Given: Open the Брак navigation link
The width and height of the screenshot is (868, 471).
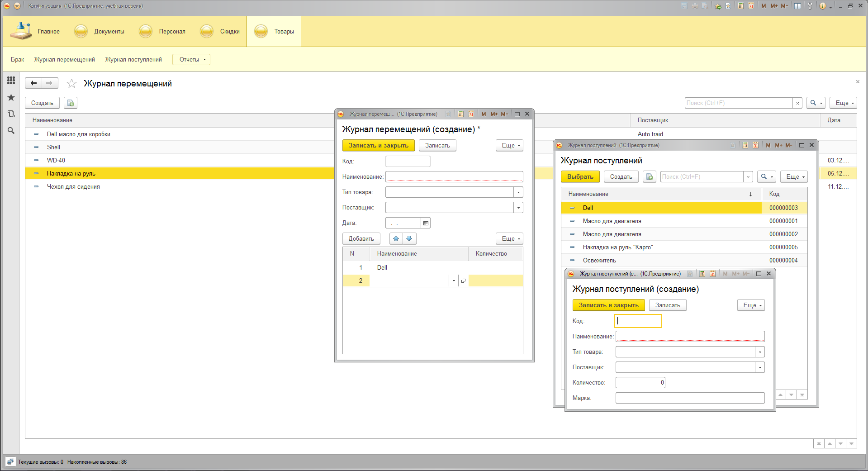Looking at the screenshot, I should click(x=18, y=60).
